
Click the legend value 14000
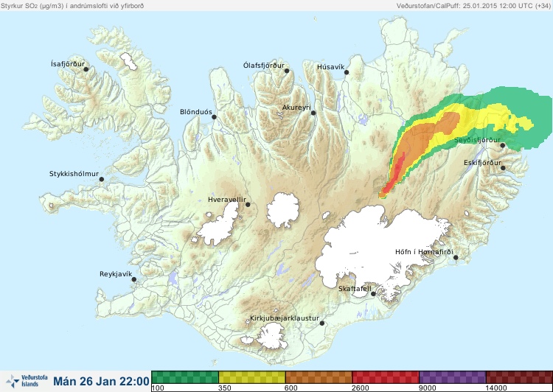coord(496,388)
